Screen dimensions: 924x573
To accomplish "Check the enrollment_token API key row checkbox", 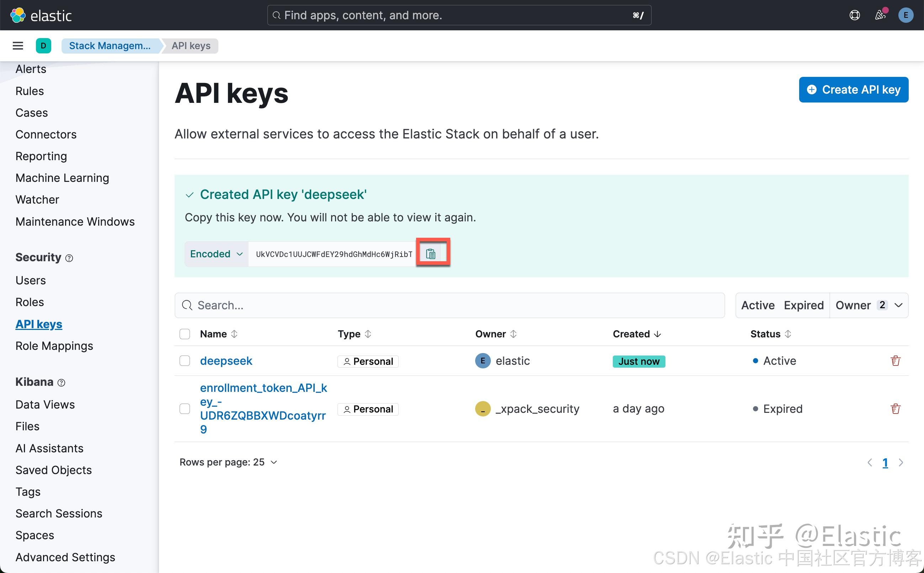I will click(x=185, y=409).
